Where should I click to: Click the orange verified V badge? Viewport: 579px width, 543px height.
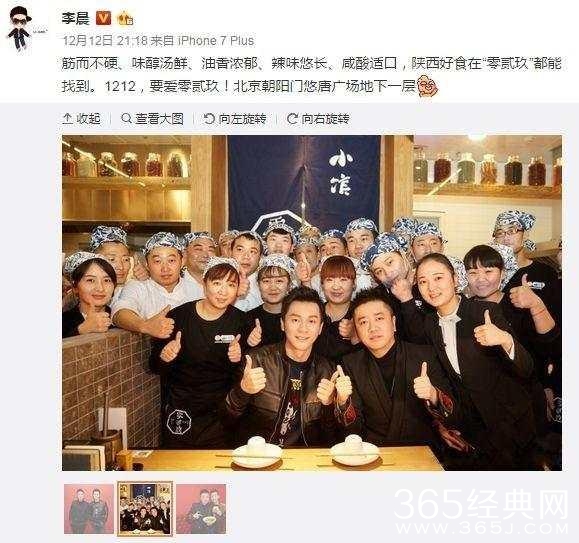click(103, 18)
